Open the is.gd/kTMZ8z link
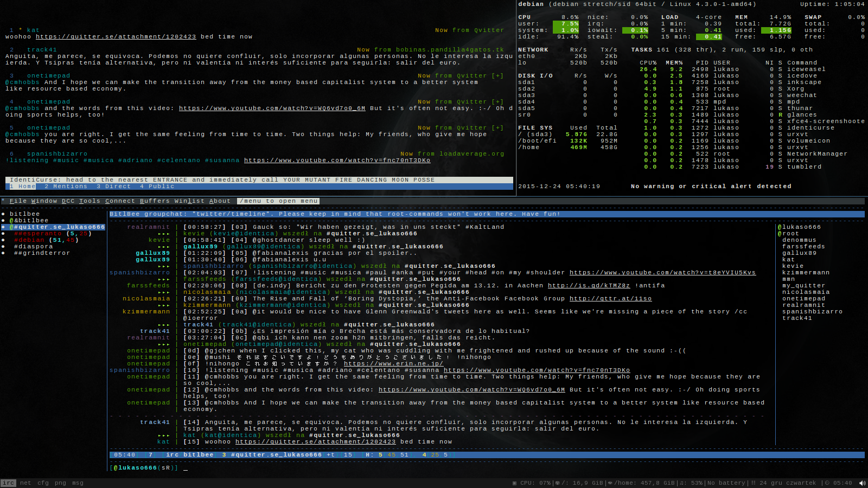868x488 pixels. pos(589,286)
